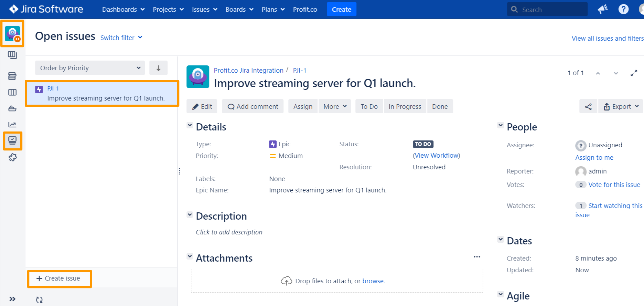Click the project avatar beside issue title
Screen dimensions: 644x306
tap(198, 77)
